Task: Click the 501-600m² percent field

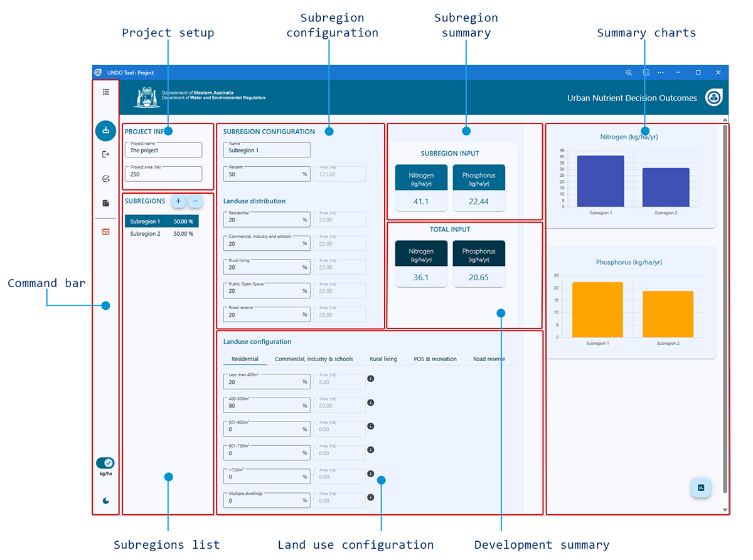Action: [x=267, y=429]
